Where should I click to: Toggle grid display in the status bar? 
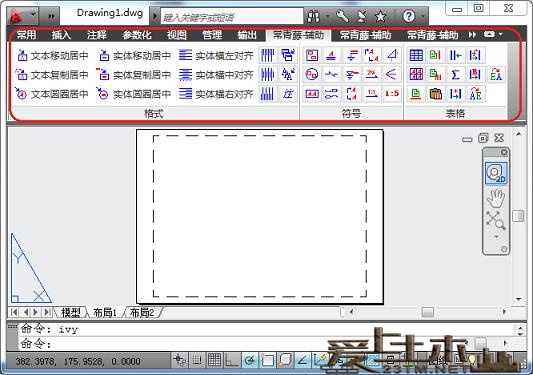tap(214, 360)
